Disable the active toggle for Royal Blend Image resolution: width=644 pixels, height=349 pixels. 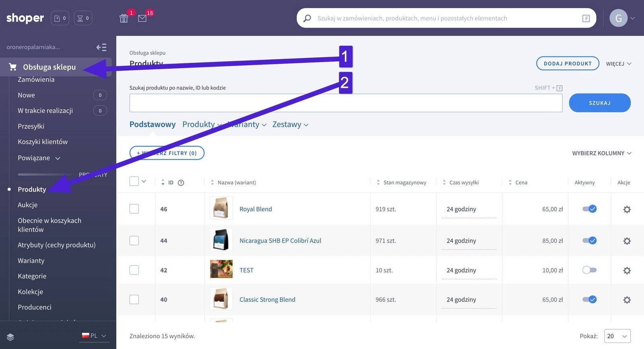(x=589, y=209)
